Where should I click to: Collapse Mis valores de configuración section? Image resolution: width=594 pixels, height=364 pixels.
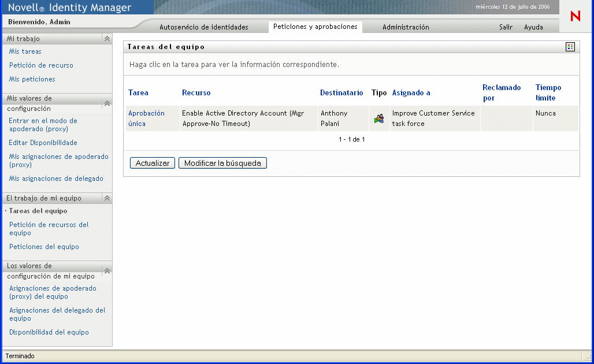tap(107, 103)
